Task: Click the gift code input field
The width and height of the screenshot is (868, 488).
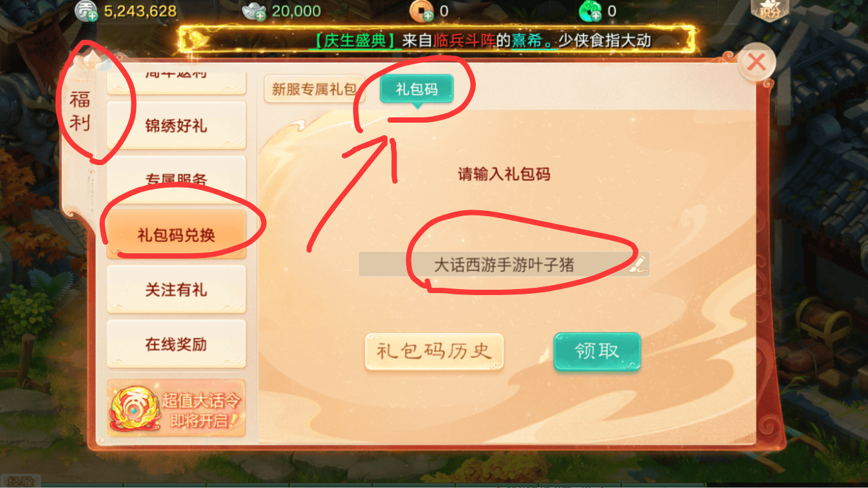Action: [x=504, y=265]
